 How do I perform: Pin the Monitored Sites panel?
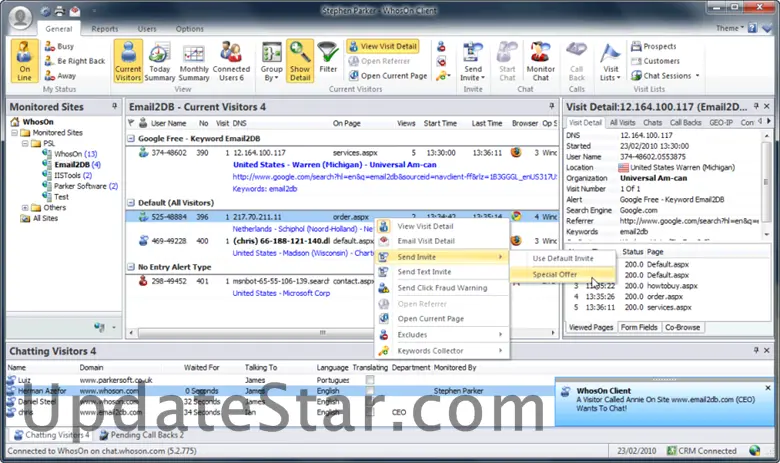coord(114,106)
